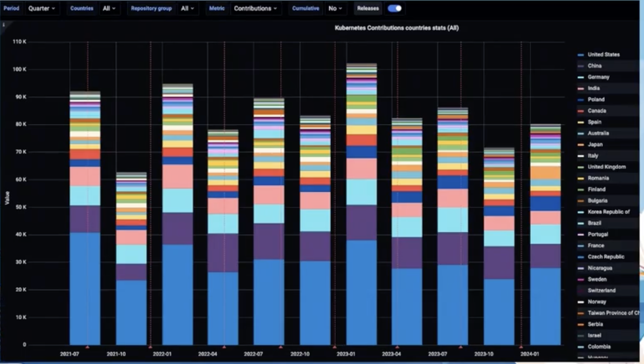Viewport: 644px width, 364px height.
Task: Click the Period variable label
Action: click(x=12, y=8)
